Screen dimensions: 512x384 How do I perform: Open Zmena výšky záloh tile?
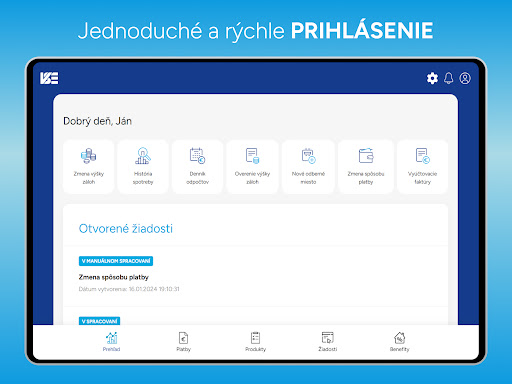coord(89,166)
